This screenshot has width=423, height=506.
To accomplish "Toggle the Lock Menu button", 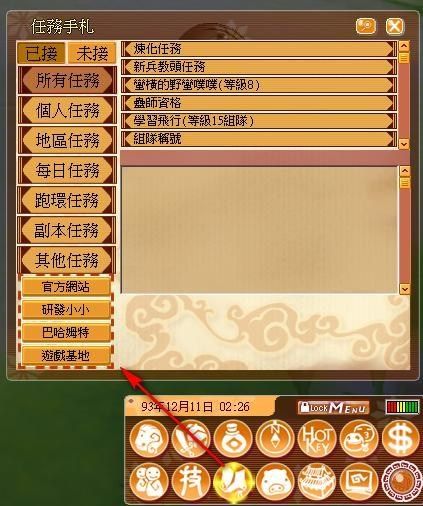I will (x=333, y=407).
